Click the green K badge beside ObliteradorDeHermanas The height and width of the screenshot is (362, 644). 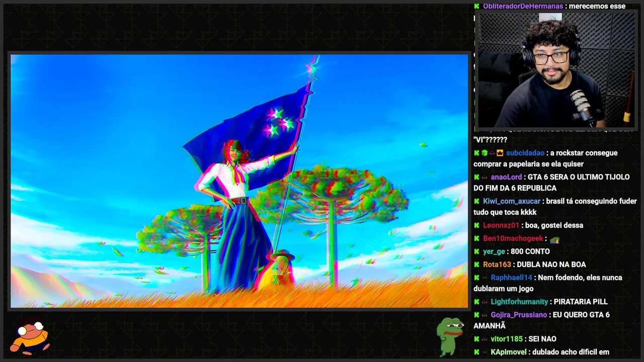476,6
